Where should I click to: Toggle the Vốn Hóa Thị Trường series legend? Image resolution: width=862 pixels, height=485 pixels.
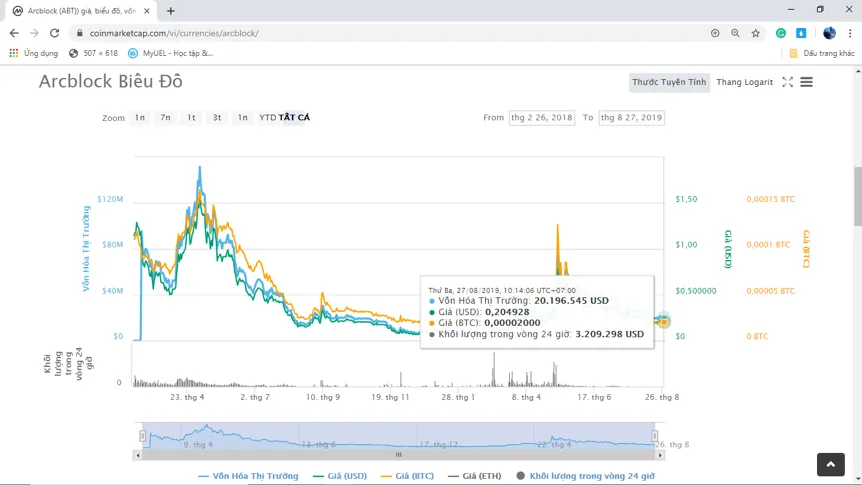[248, 476]
